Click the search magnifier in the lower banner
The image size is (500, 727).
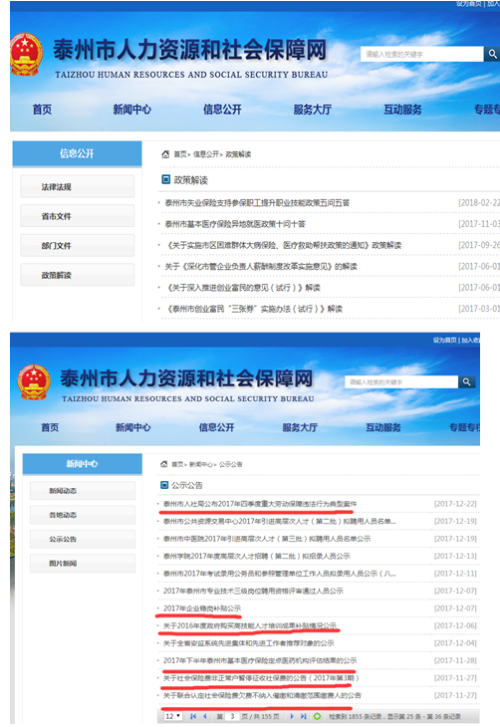467,382
